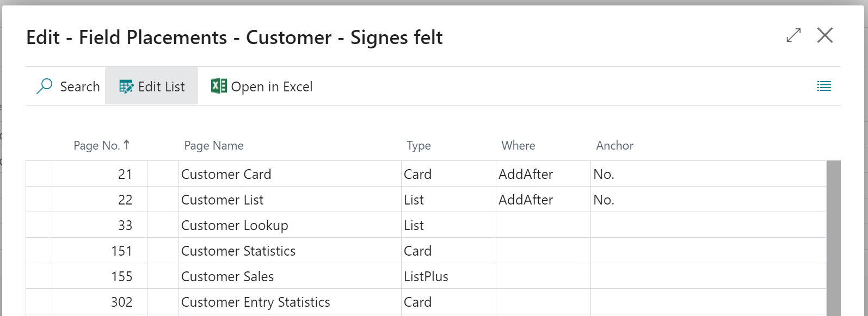Select row marker for Customer Card row
Viewport: 868px width, 316px height.
39,174
